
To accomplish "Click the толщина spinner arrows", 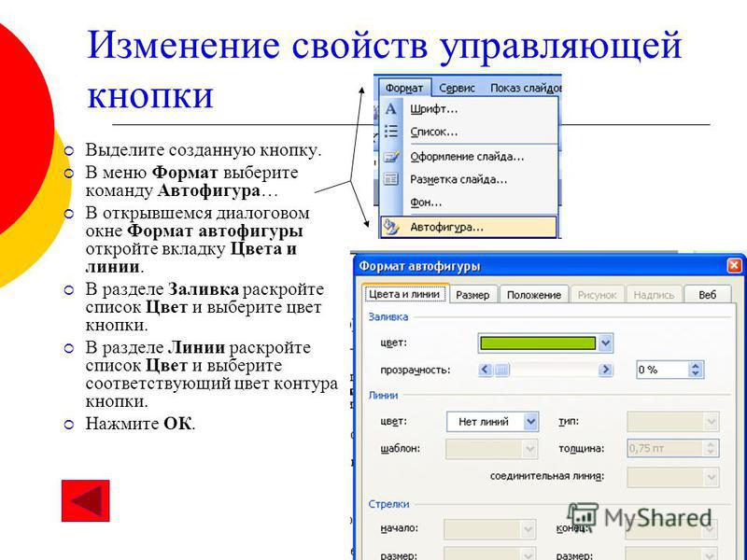I will pos(711,449).
